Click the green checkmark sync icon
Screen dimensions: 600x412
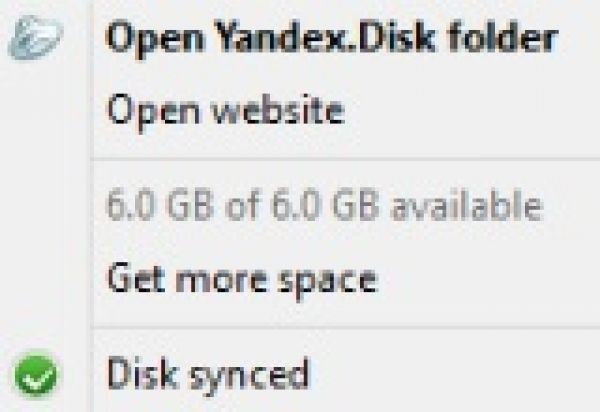click(x=37, y=375)
